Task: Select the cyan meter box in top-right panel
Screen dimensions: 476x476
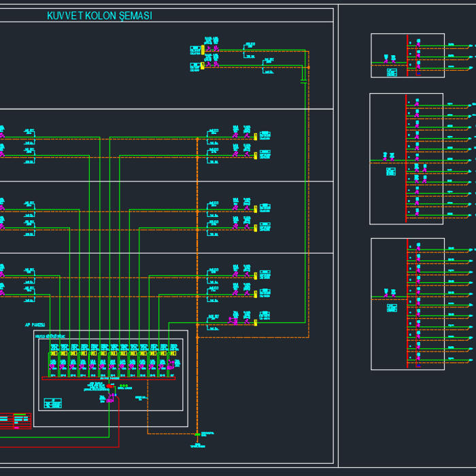Action: tap(391, 71)
